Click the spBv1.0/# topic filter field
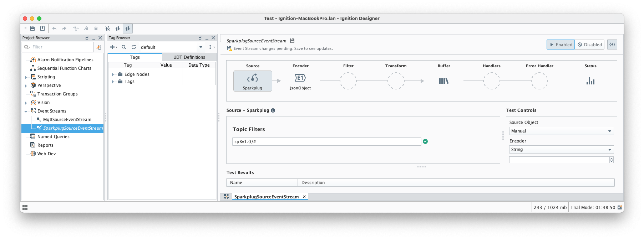The width and height of the screenshot is (644, 239). 327,141
